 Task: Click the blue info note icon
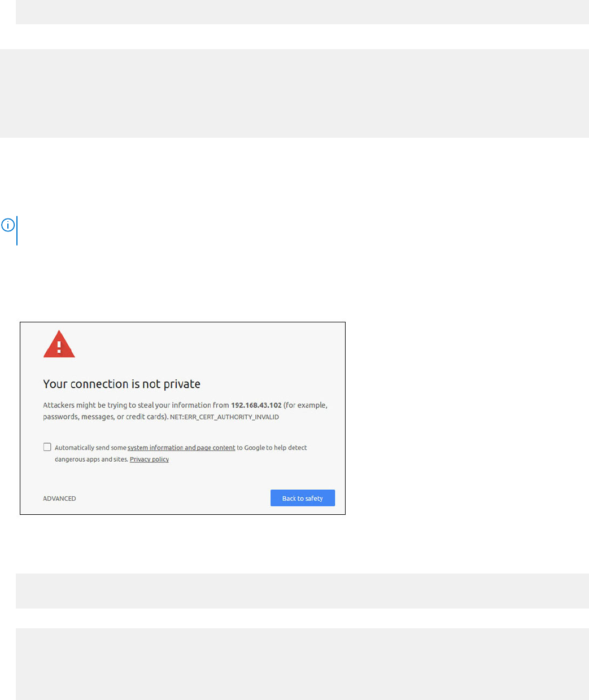click(x=8, y=225)
